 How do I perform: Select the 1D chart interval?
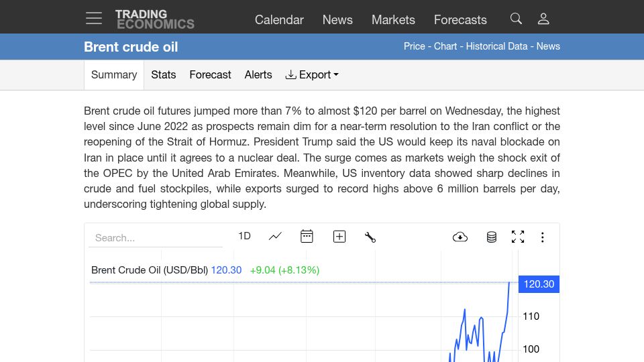click(244, 236)
